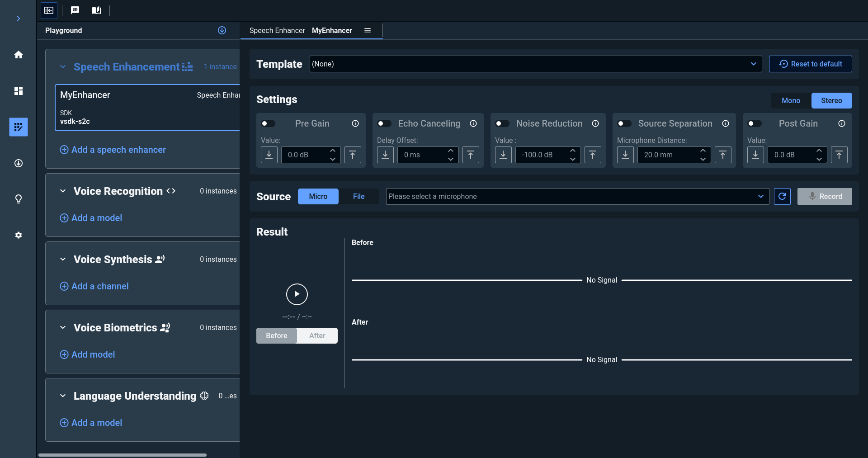The height and width of the screenshot is (458, 868).
Task: Click the download icon beside Playground
Action: tap(222, 30)
